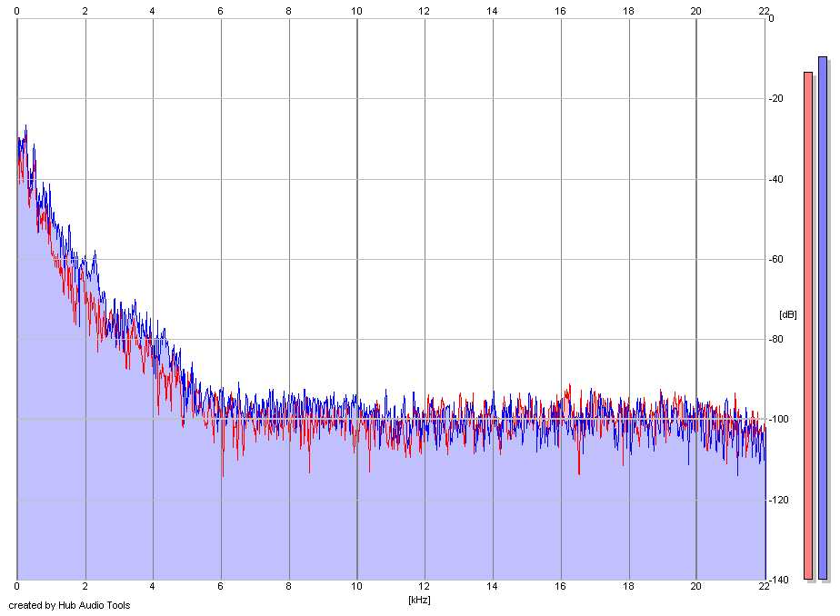This screenshot has width=840, height=616.
Task: Click the -100 dB label on the right axis
Action: click(x=779, y=419)
